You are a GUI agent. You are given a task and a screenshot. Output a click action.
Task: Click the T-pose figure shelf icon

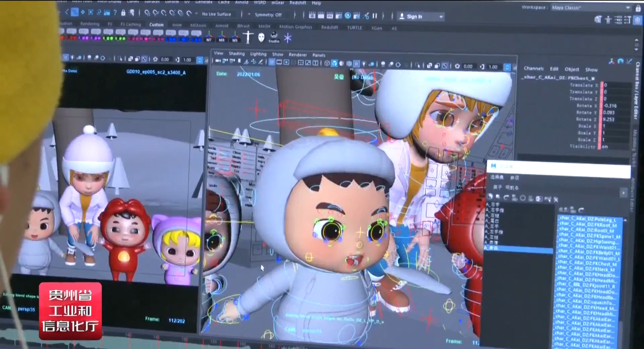point(248,37)
